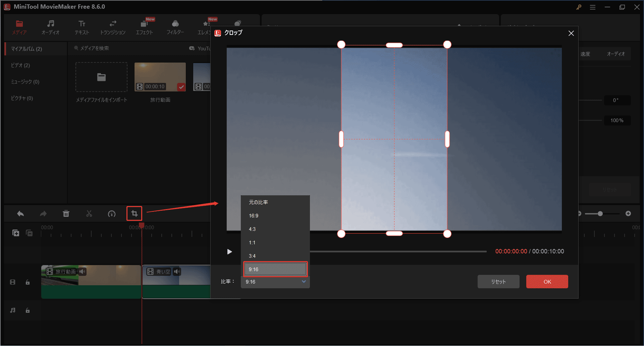644x346 pixels.
Task: Click the add track icon
Action: pyautogui.click(x=16, y=233)
